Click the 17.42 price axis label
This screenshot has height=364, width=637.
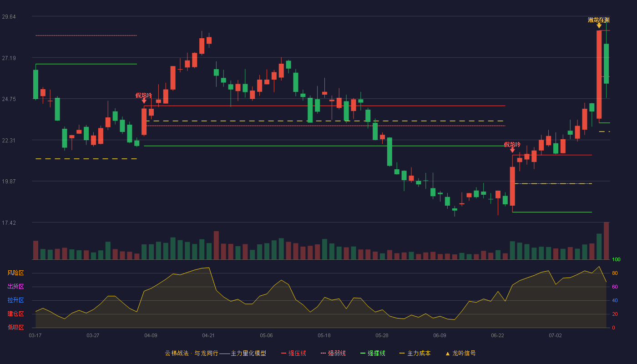pyautogui.click(x=9, y=223)
